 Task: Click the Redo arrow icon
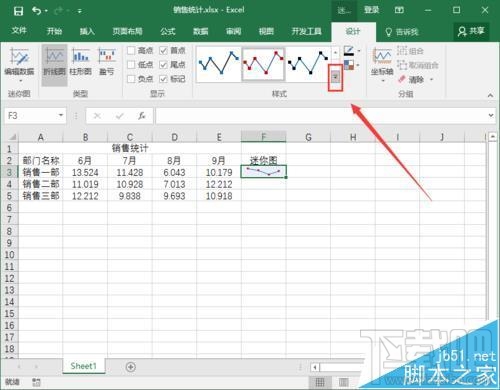(58, 11)
